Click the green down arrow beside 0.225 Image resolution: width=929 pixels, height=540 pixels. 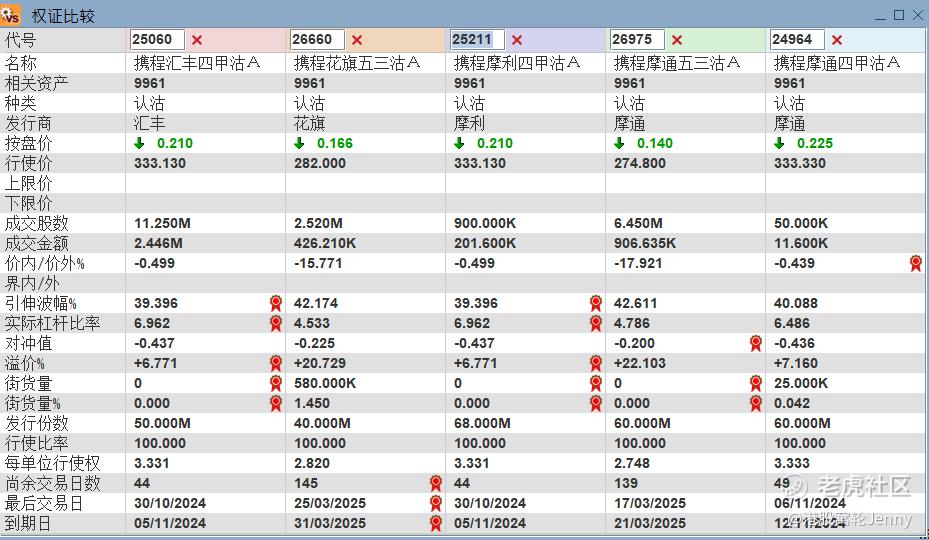(x=779, y=143)
